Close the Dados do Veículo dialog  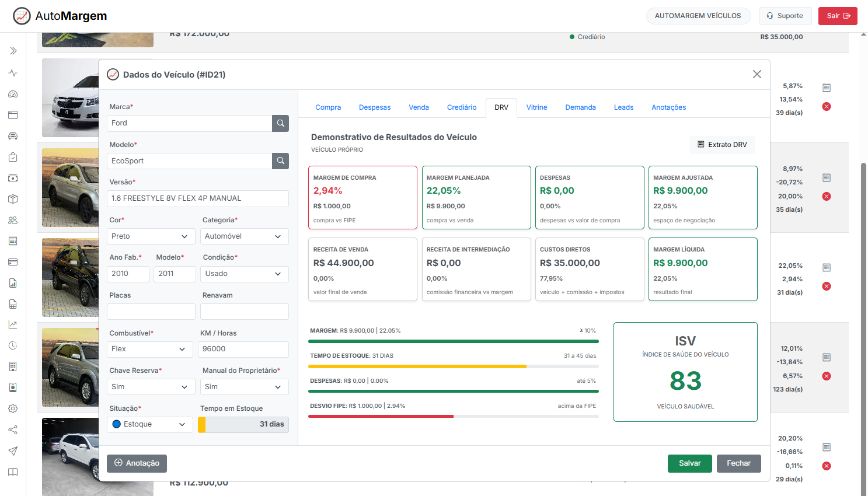point(757,74)
